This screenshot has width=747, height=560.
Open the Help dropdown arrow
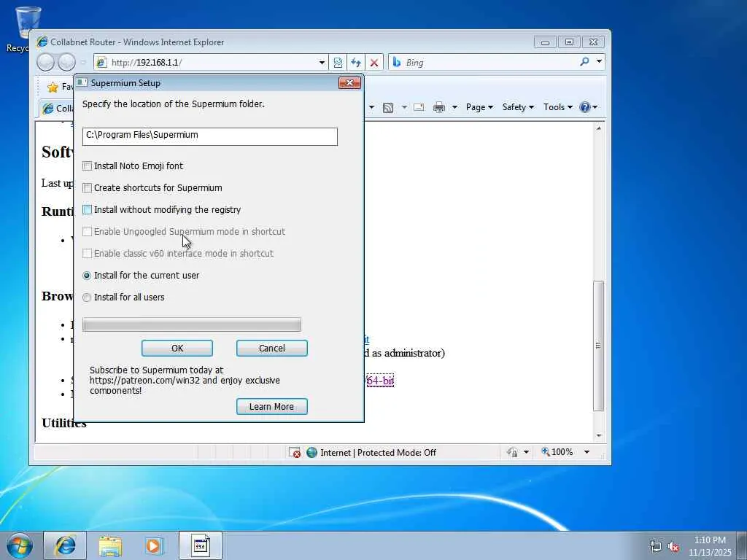[595, 107]
